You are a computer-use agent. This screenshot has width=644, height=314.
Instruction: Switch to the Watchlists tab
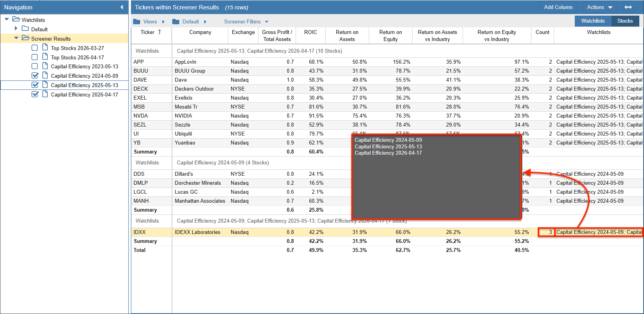click(593, 21)
